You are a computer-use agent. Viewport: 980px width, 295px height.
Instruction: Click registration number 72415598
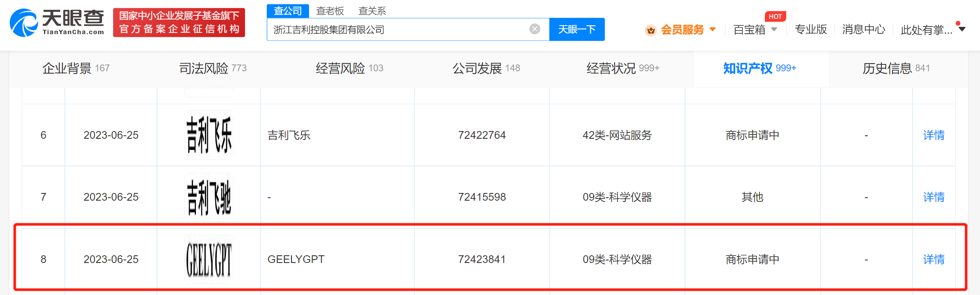[x=482, y=197]
